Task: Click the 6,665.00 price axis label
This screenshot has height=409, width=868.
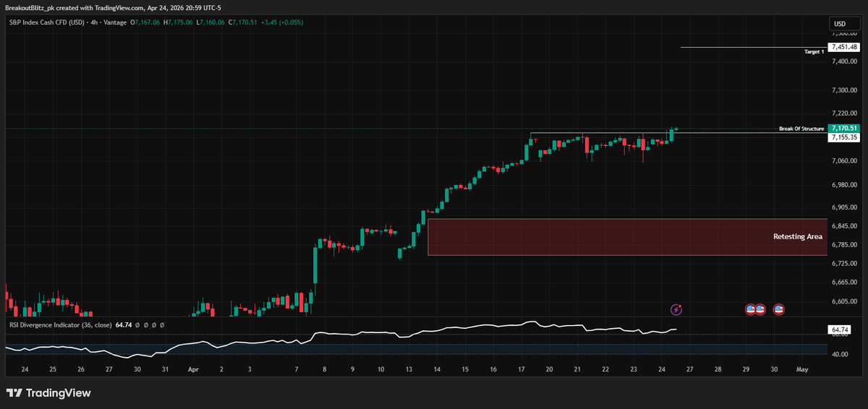Action: coord(843,283)
